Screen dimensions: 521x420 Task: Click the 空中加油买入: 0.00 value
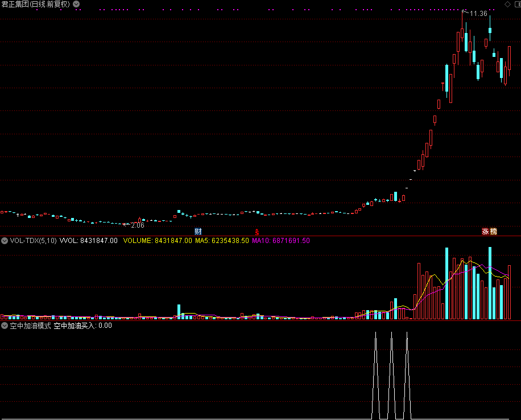click(x=82, y=326)
